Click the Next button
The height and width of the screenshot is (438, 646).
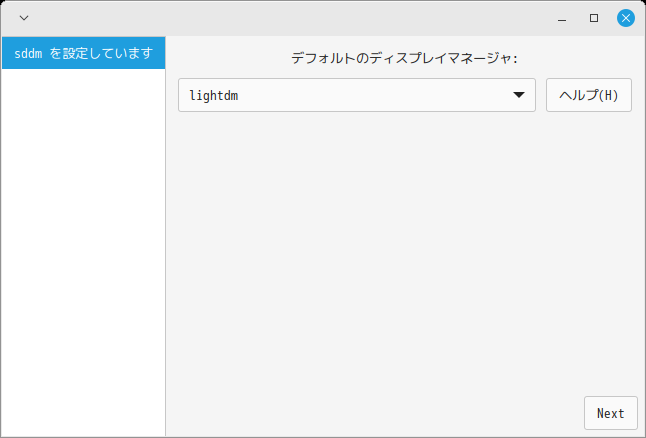[x=610, y=413]
